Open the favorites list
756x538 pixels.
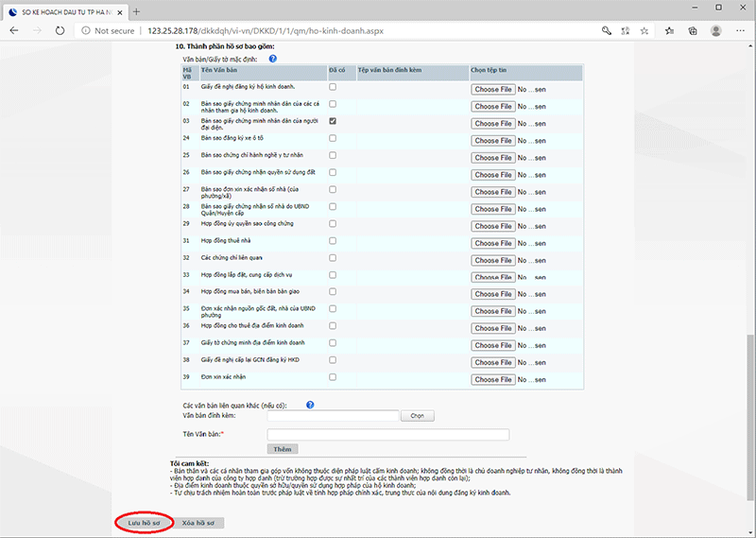click(x=670, y=31)
